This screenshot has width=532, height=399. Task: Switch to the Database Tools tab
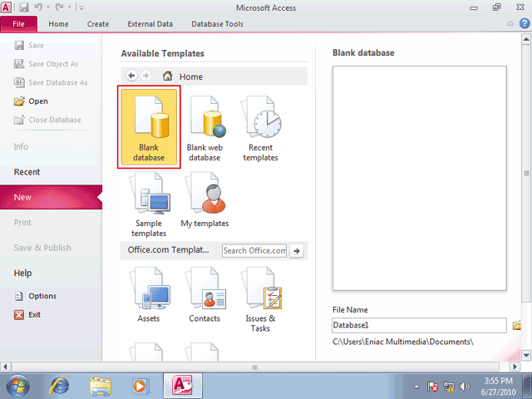(x=217, y=24)
